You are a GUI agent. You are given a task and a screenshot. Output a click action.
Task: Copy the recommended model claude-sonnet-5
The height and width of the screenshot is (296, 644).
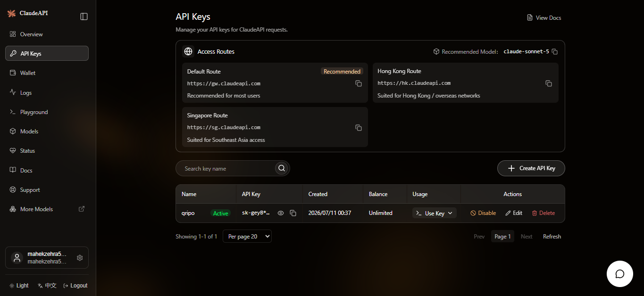click(555, 52)
